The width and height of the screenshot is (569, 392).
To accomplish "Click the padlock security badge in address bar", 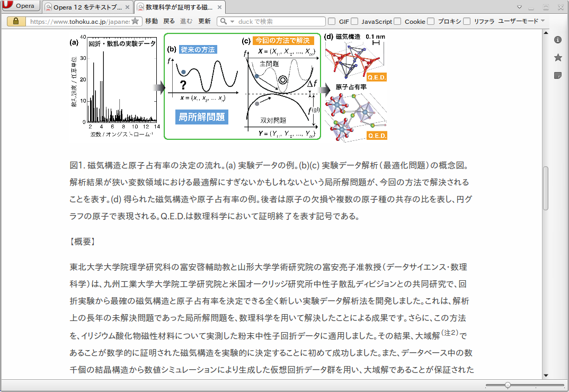I will pyautogui.click(x=16, y=21).
